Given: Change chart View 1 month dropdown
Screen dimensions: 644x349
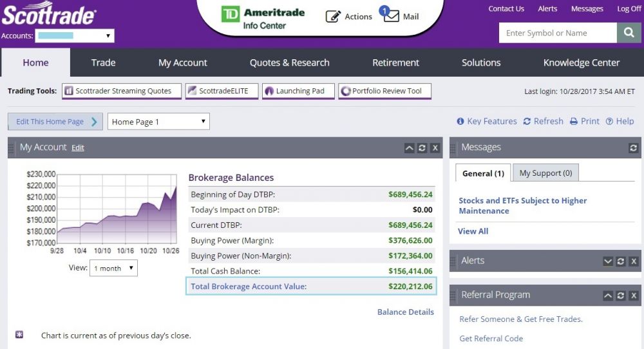Looking at the screenshot, I should 113,269.
